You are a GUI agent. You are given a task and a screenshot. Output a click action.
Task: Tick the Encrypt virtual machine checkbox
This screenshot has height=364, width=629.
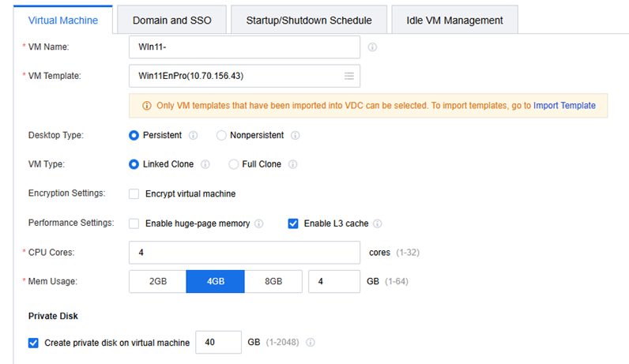pos(134,194)
